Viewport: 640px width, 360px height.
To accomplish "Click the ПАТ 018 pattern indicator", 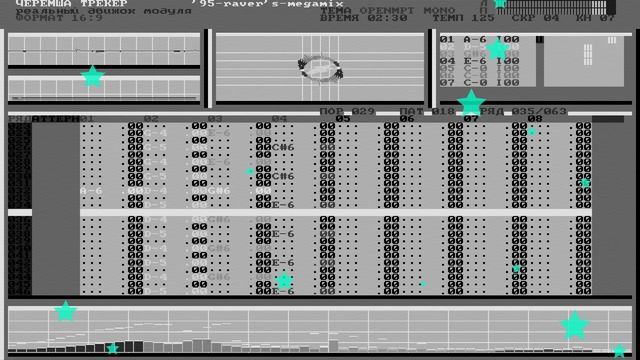I will click(427, 111).
